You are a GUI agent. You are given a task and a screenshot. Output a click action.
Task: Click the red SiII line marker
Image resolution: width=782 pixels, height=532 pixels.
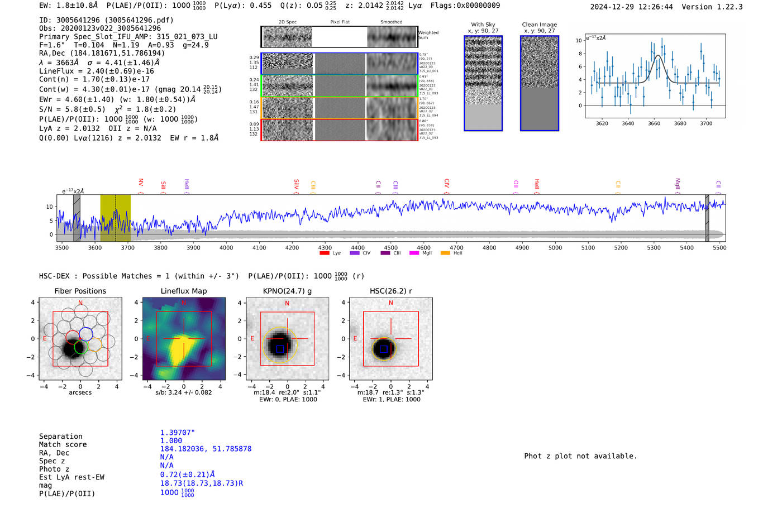(x=163, y=186)
